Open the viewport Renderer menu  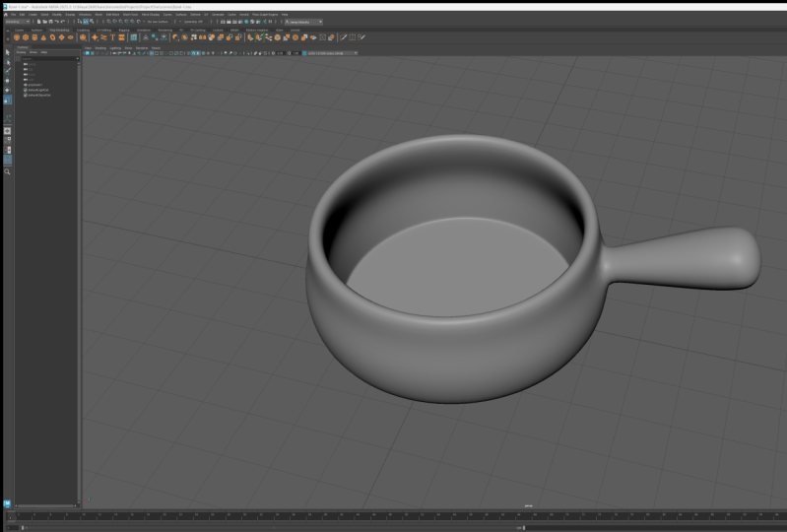click(x=142, y=48)
